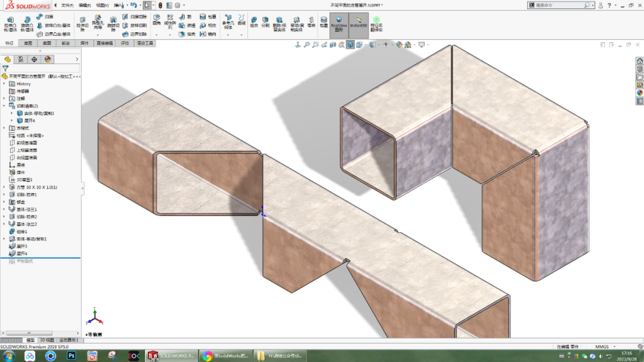Toggle the Instant3D mode
644x362 pixels.
(x=358, y=23)
